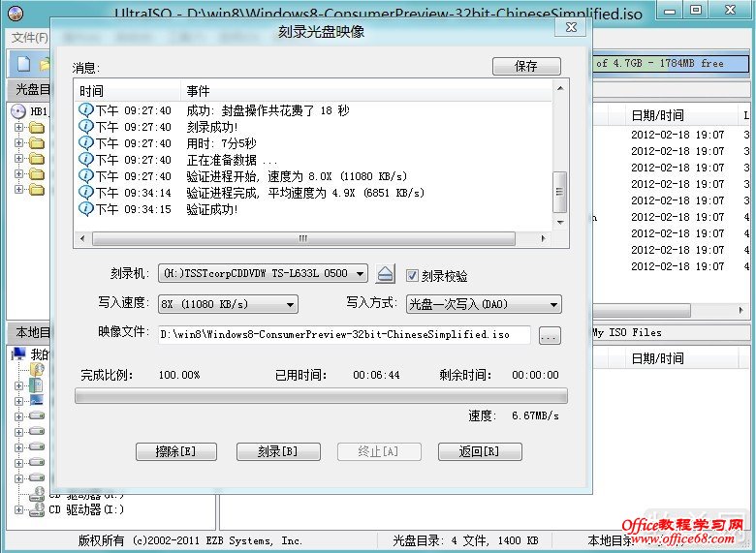The height and width of the screenshot is (553, 756).
Task: Click the 事件 column header
Action: coord(366,91)
